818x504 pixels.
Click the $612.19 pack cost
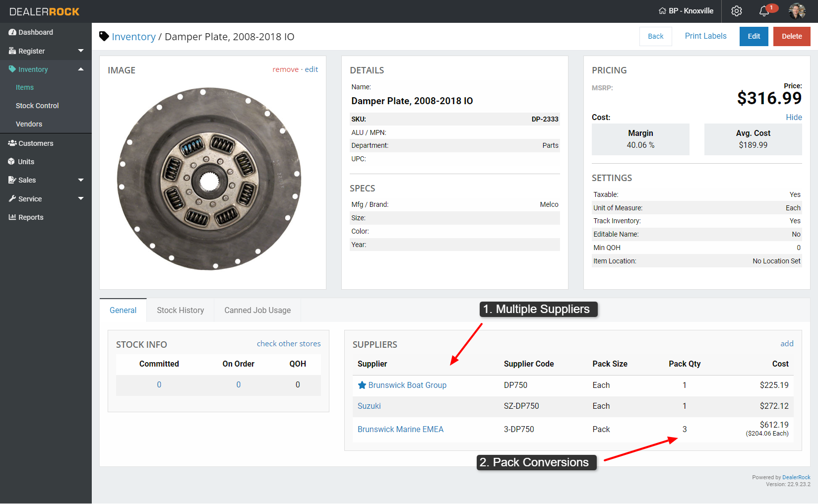click(774, 425)
